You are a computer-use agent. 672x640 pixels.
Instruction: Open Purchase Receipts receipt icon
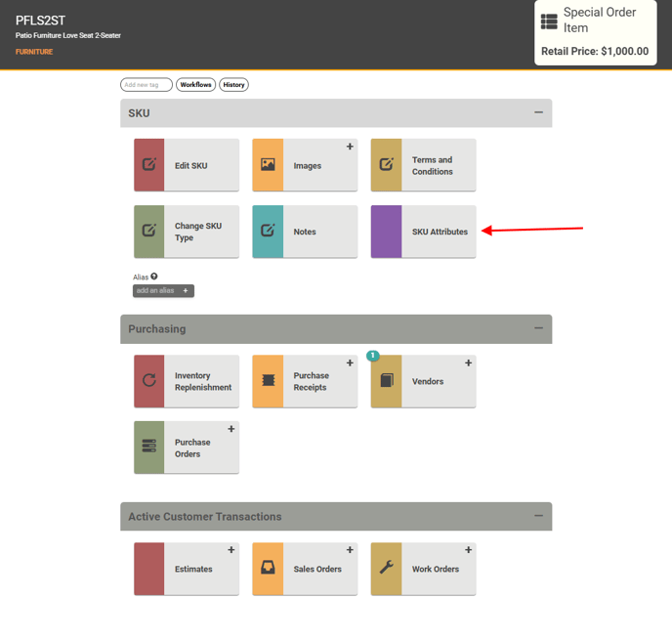coord(268,381)
